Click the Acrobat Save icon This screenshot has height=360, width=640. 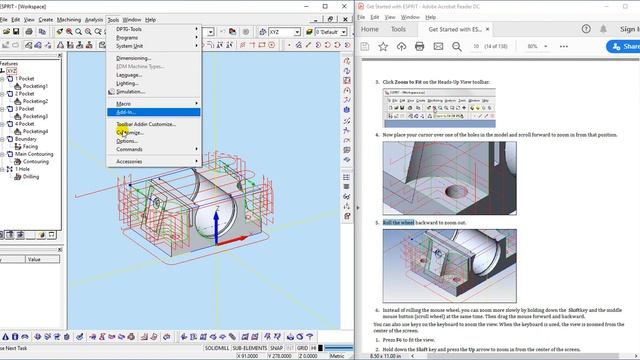tap(364, 47)
